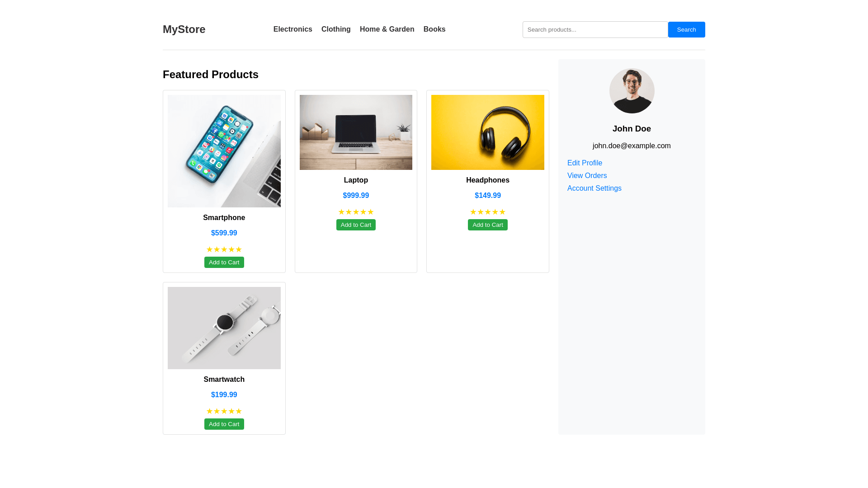Open the Clothing category
This screenshot has width=868, height=488.
click(x=336, y=29)
